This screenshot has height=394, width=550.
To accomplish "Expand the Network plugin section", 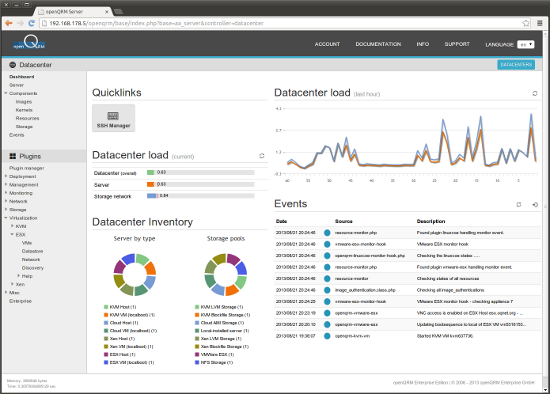I will 6,201.
